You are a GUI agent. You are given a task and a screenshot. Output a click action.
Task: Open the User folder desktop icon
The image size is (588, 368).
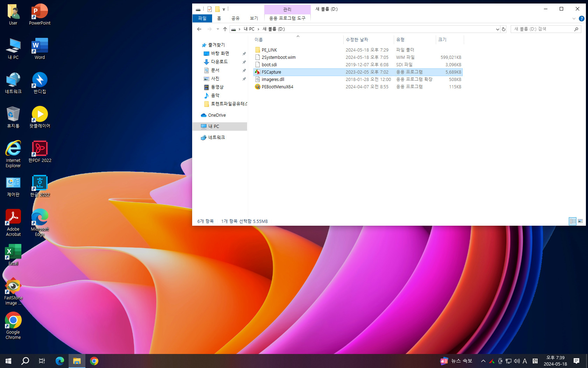pos(13,14)
